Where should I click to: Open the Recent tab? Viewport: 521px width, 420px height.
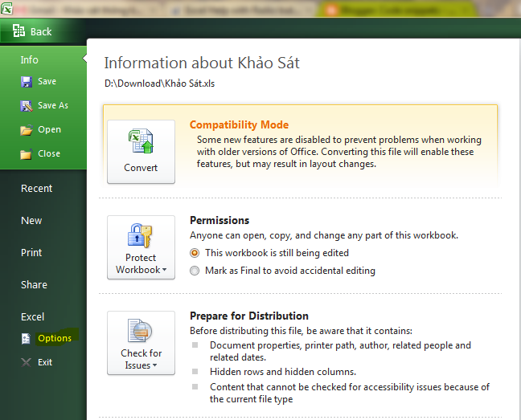point(36,189)
